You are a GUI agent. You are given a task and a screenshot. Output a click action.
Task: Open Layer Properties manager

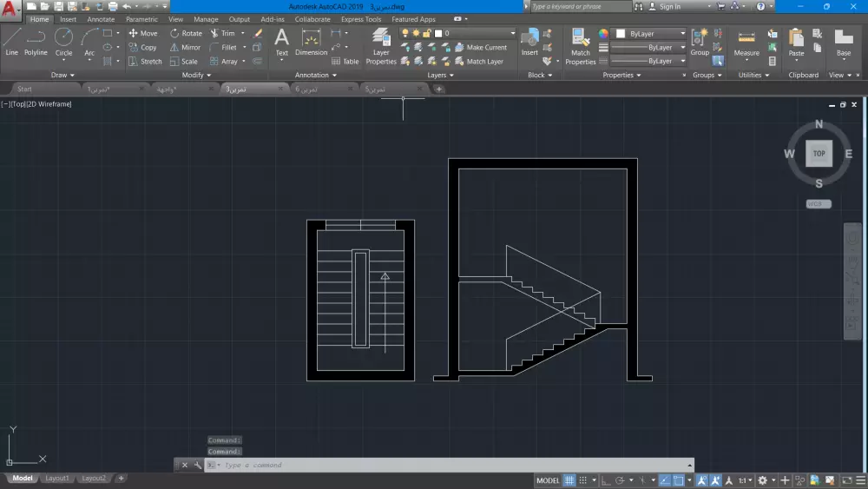pos(381,47)
